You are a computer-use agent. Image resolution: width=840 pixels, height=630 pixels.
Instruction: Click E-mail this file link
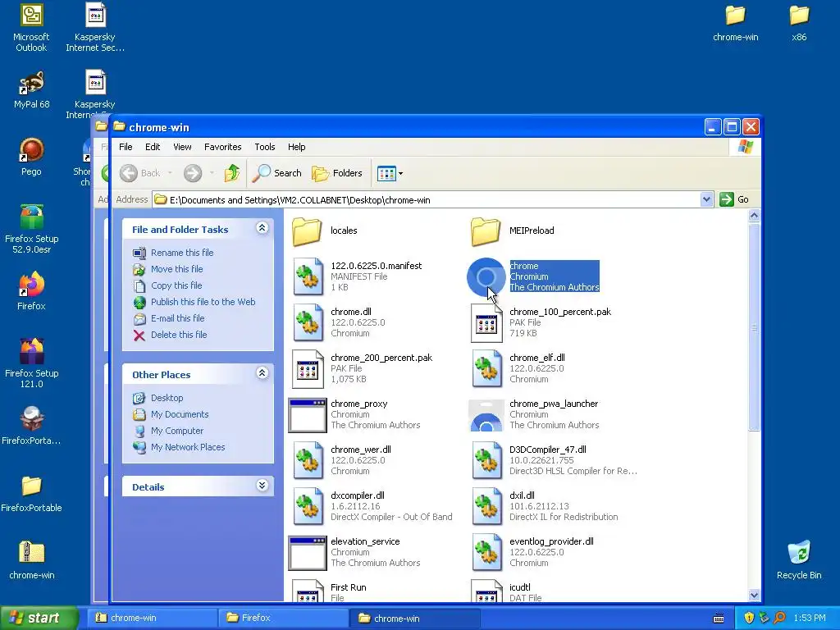177,318
